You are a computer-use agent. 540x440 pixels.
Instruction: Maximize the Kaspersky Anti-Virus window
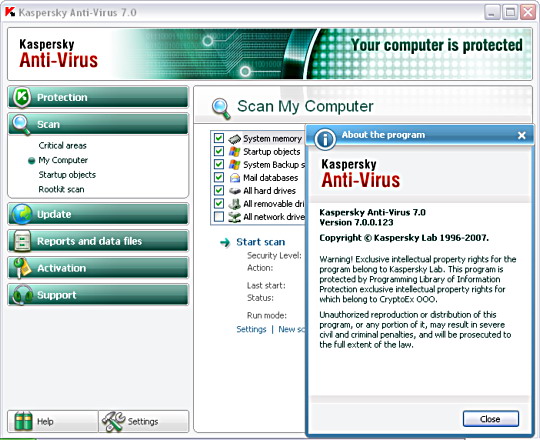tap(510, 13)
